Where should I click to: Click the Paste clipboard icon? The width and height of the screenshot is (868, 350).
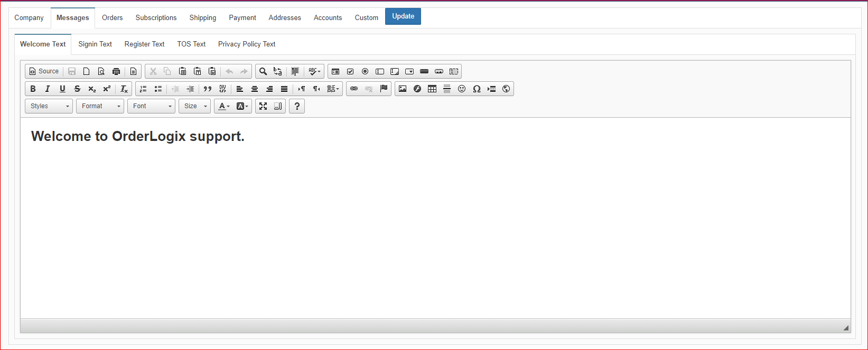coord(183,71)
